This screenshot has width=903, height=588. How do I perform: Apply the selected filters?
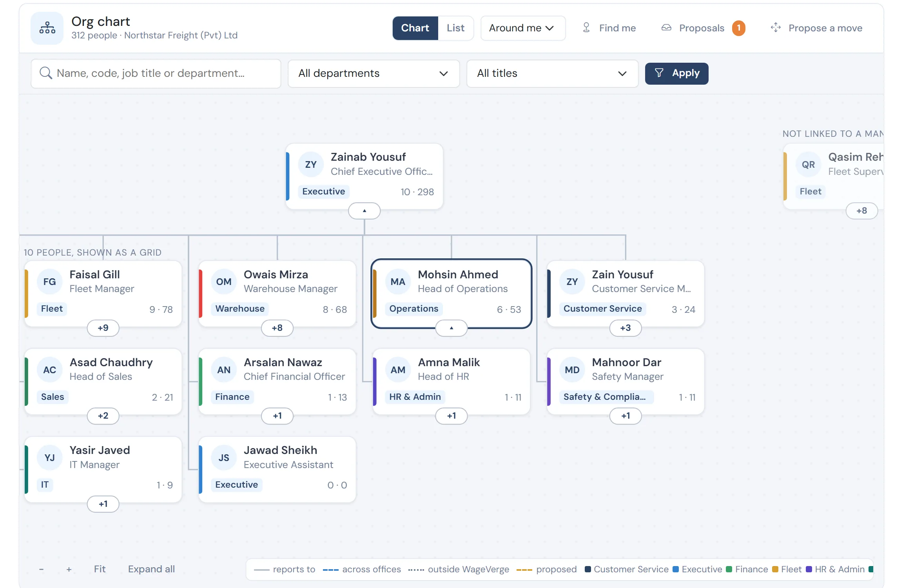point(676,73)
